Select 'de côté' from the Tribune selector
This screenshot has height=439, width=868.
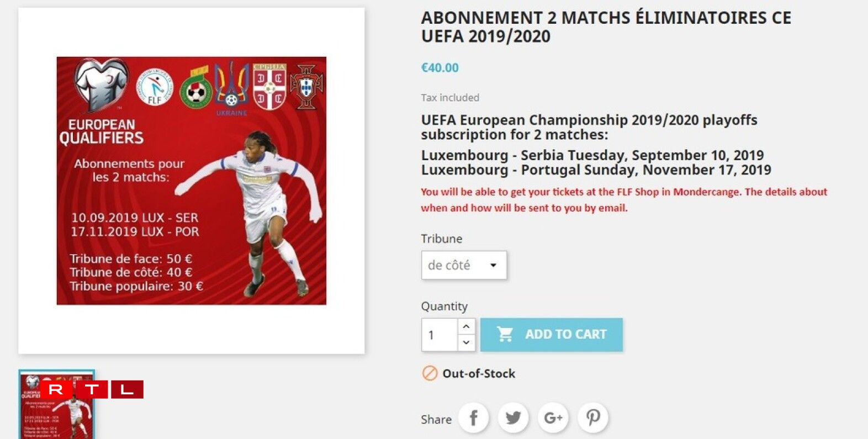pyautogui.click(x=447, y=265)
